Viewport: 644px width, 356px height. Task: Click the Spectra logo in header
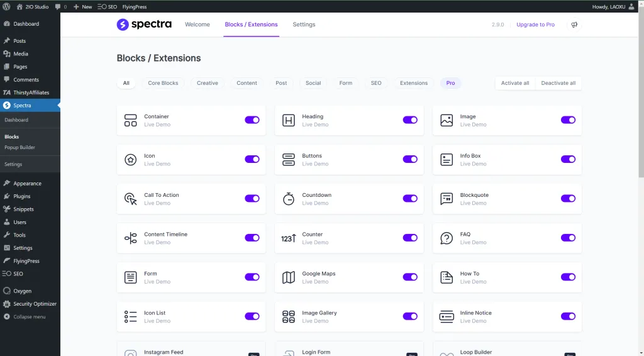pos(144,25)
